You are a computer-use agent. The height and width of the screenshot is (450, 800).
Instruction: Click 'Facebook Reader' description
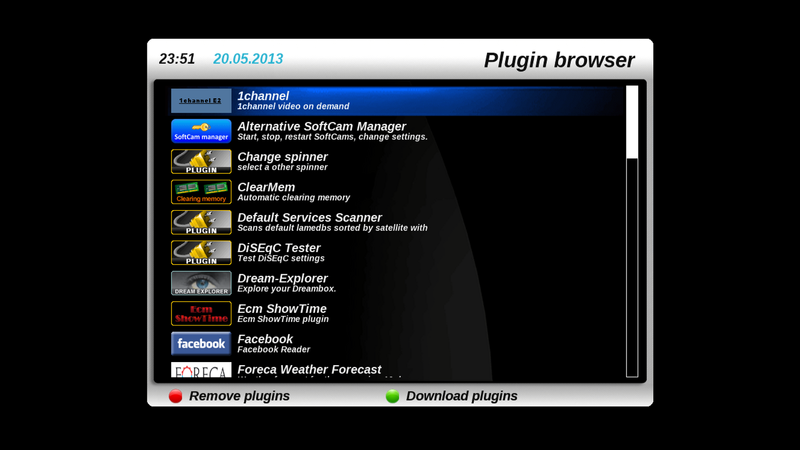coord(273,349)
